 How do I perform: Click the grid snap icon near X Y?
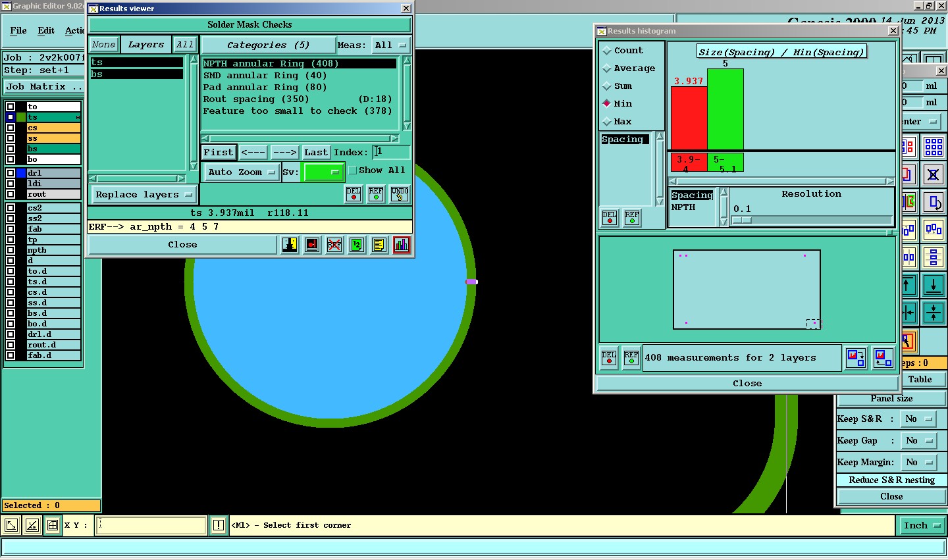tap(52, 525)
